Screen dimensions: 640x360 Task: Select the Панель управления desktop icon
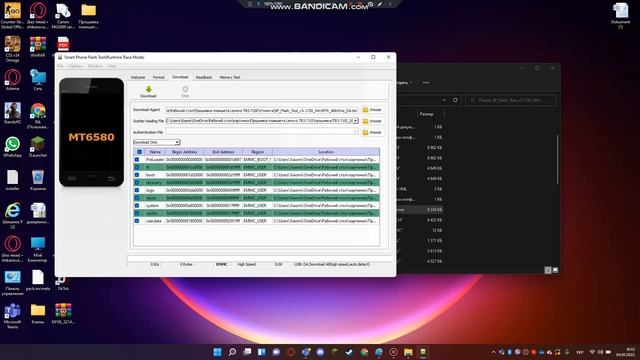[x=12, y=283]
